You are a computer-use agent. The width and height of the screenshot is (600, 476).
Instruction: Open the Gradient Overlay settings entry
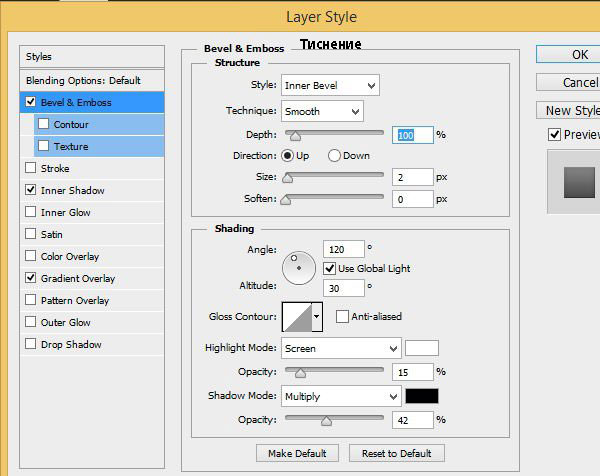[x=78, y=279]
